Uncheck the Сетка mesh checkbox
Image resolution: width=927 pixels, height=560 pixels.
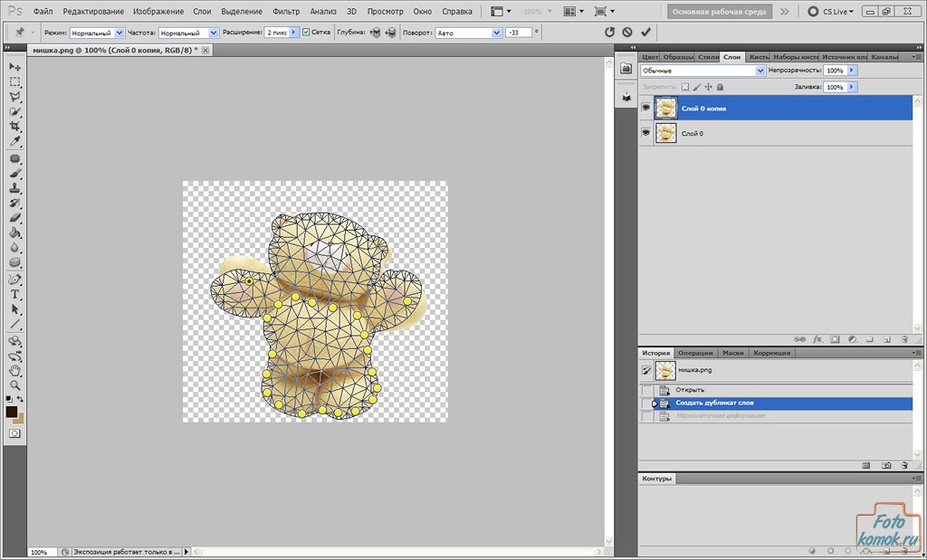click(x=306, y=32)
